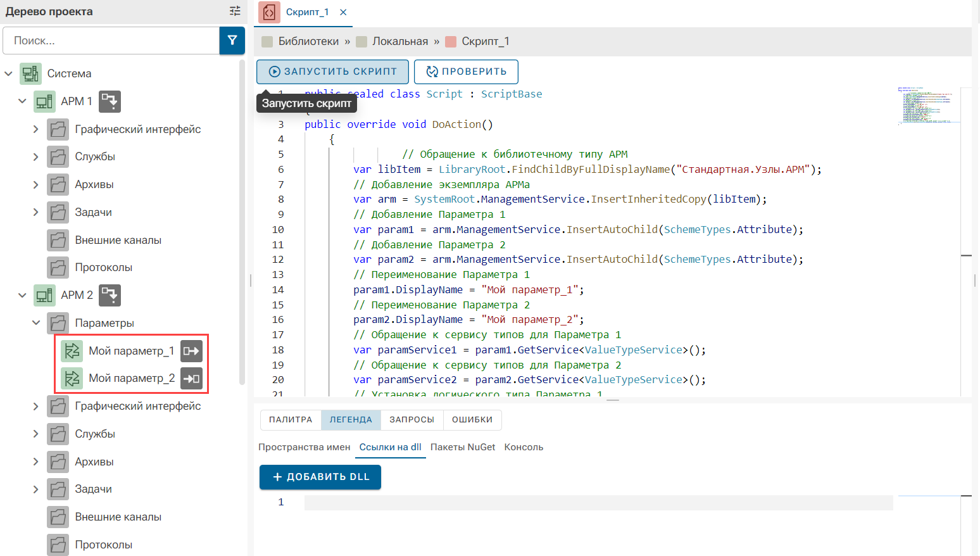Viewport: 980px width, 556px height.
Task: Click the Проверить button
Action: point(466,72)
